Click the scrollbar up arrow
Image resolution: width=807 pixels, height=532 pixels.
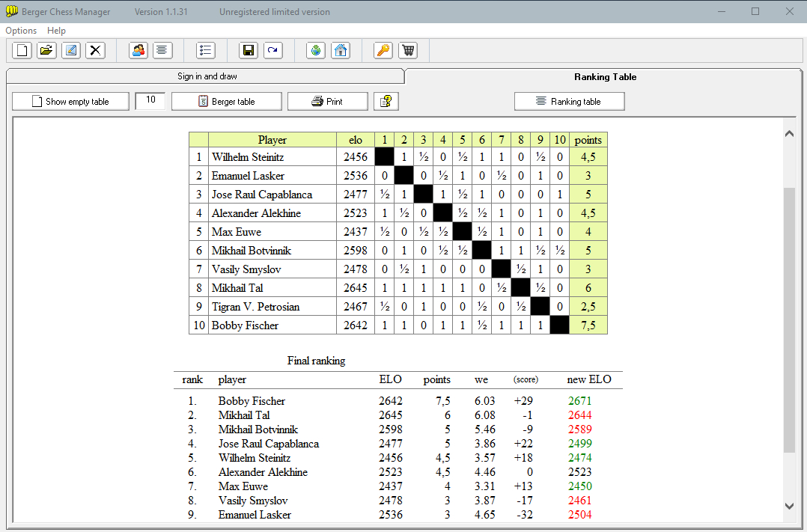coord(789,134)
